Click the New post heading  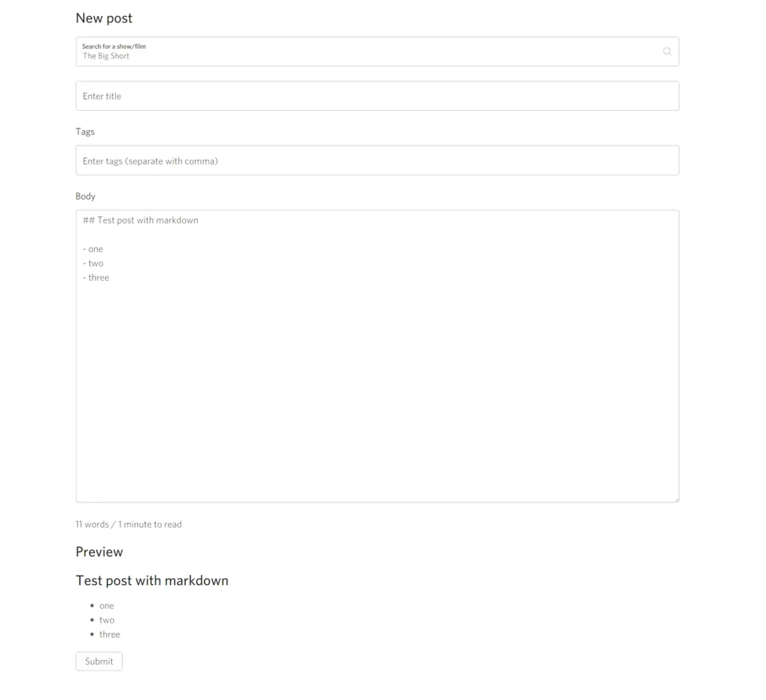pyautogui.click(x=104, y=18)
